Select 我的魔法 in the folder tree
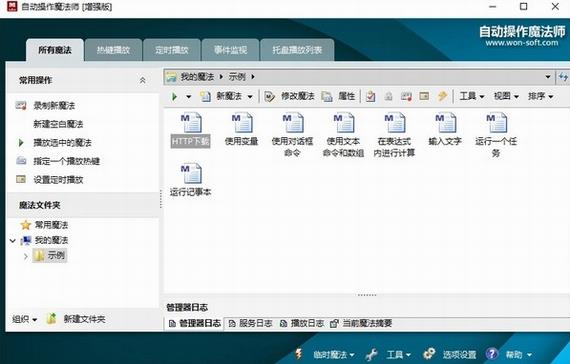 click(51, 240)
